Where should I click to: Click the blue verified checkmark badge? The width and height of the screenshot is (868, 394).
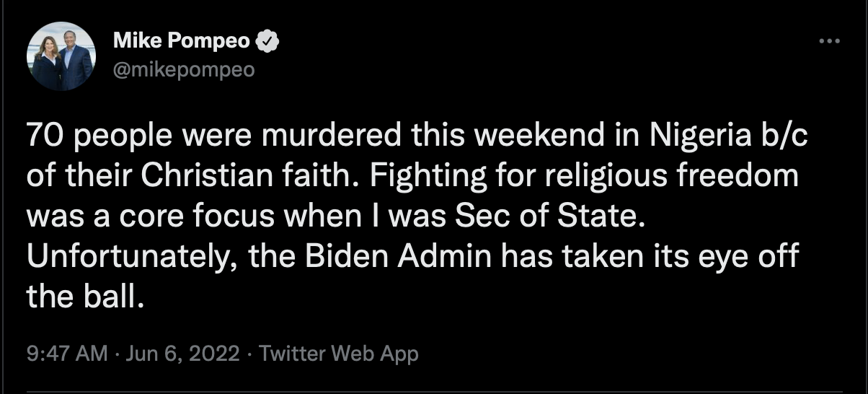click(268, 42)
